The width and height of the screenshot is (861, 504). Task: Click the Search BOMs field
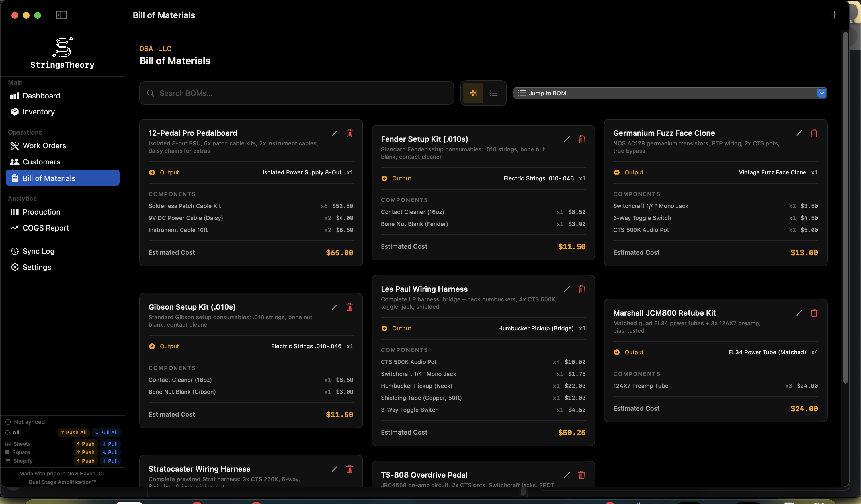click(x=296, y=93)
